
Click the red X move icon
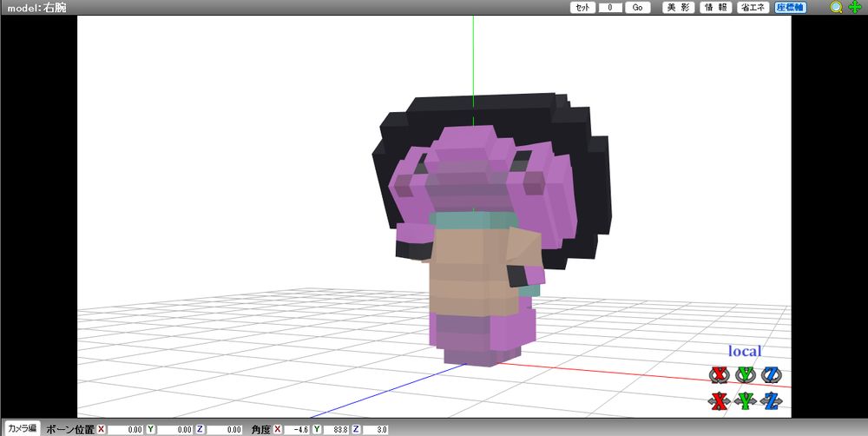[x=720, y=400]
